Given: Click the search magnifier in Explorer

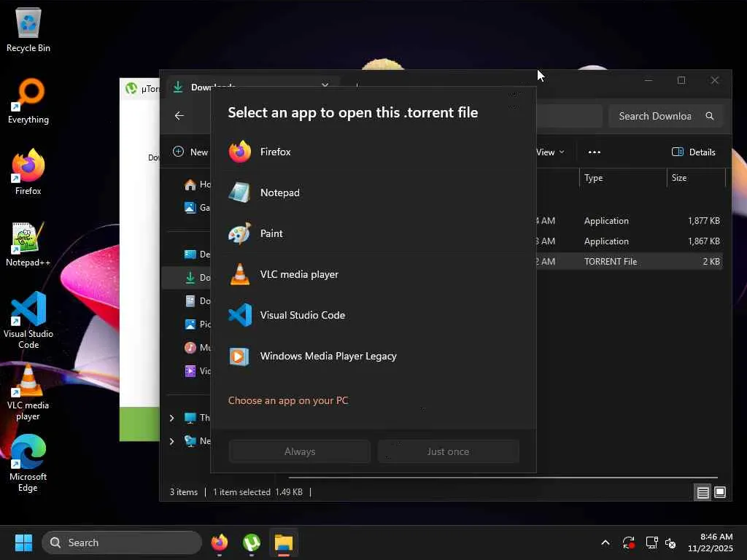Looking at the screenshot, I should coord(709,116).
